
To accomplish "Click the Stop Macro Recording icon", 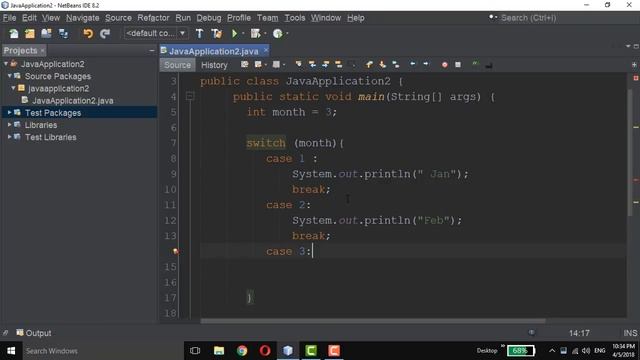I will (458, 64).
